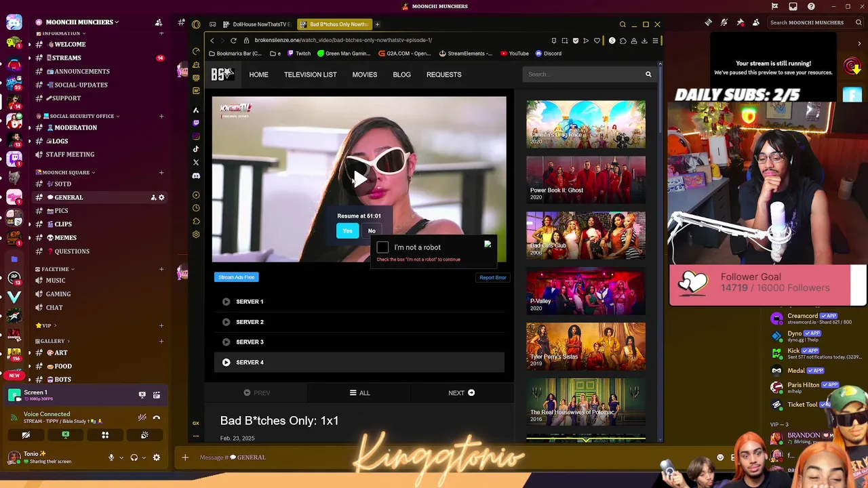Viewport: 868px width, 488px height.
Task: Go back in the browser
Action: point(212,40)
